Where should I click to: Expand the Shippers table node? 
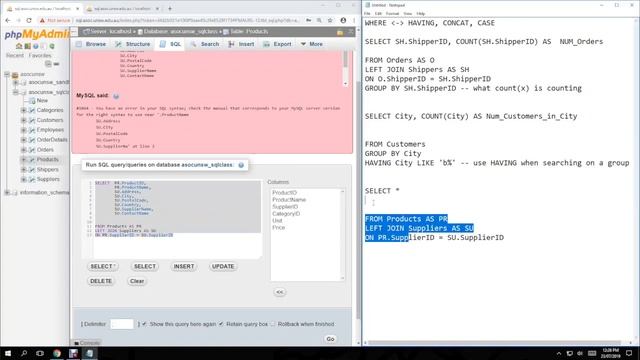click(x=23, y=169)
